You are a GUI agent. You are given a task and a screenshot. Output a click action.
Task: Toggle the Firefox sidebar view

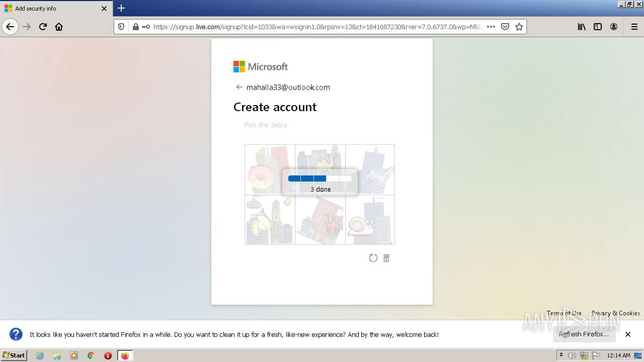(598, 27)
